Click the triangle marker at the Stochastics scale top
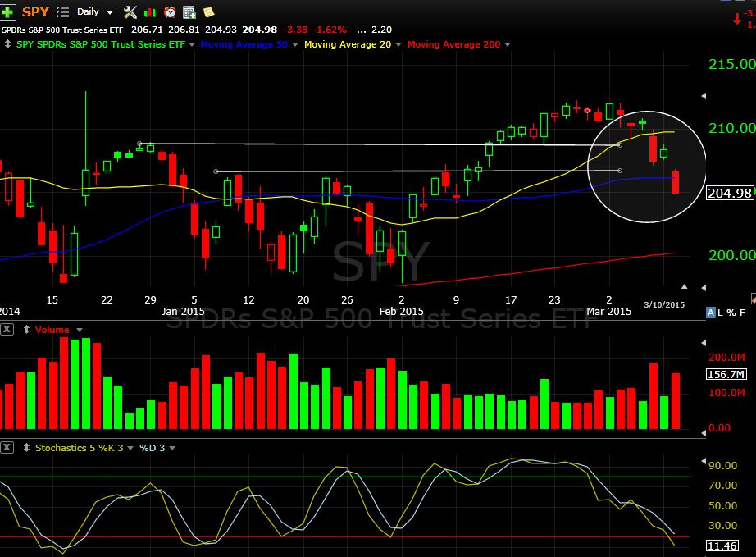 [x=704, y=461]
